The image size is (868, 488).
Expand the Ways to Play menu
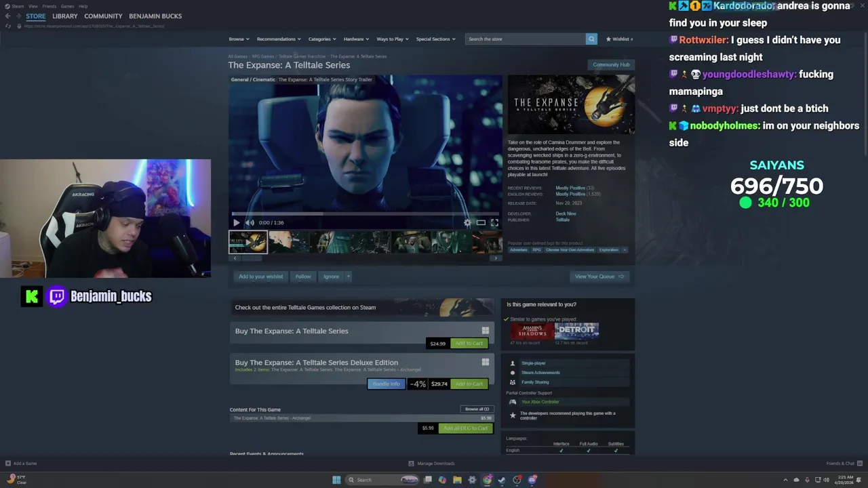coord(393,39)
